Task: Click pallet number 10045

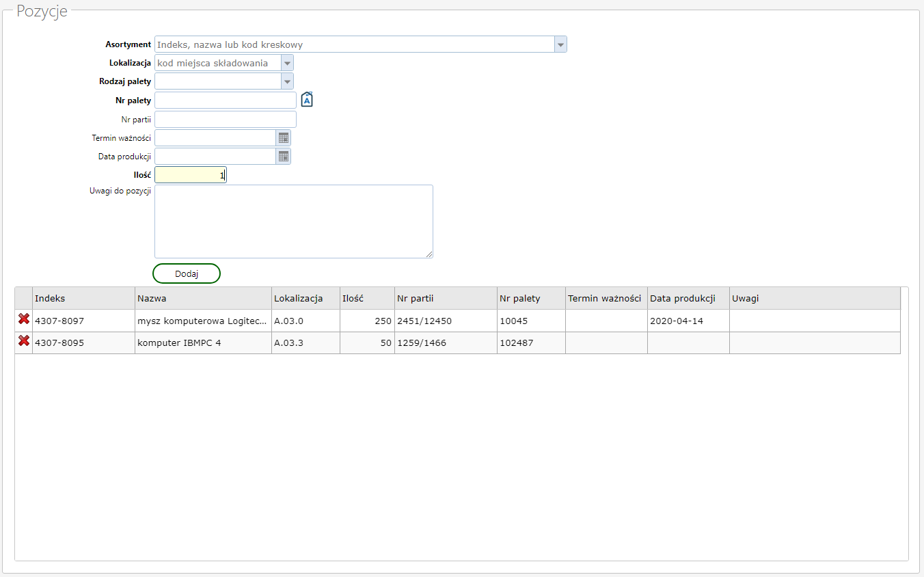Action: click(531, 321)
